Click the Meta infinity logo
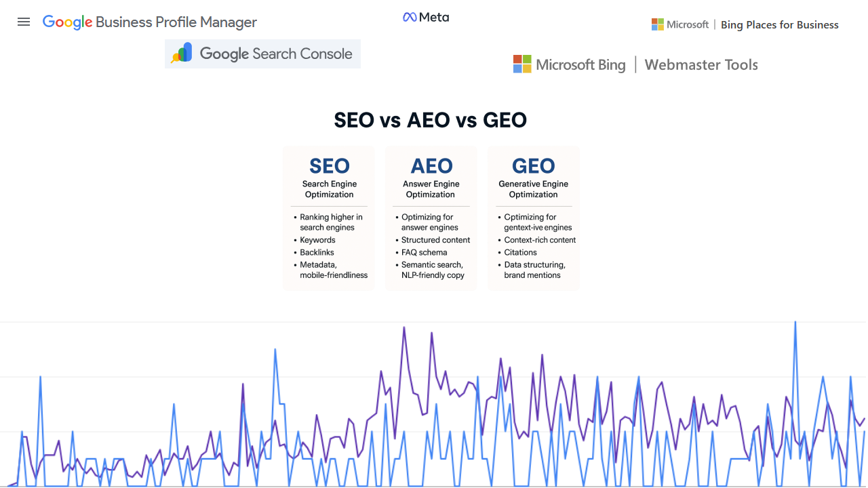 click(410, 18)
